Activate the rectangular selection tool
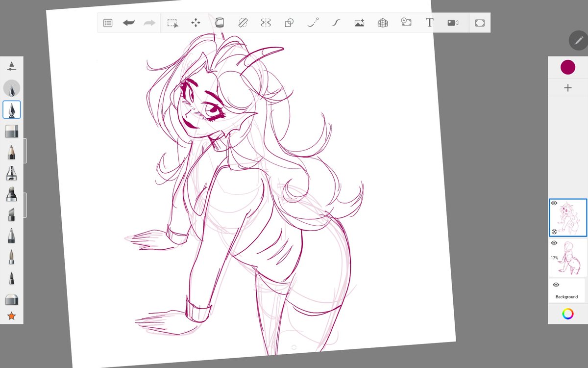588x368 pixels. point(172,23)
